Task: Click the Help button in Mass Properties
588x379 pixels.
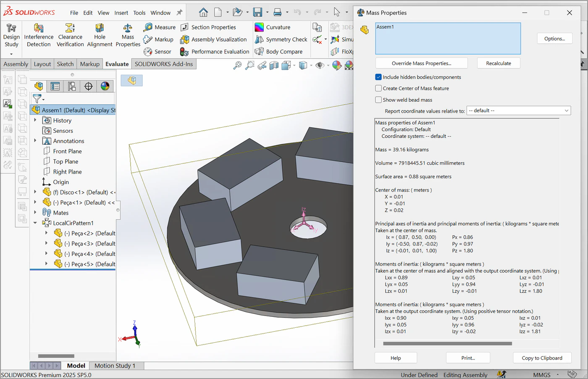Action: tap(396, 358)
